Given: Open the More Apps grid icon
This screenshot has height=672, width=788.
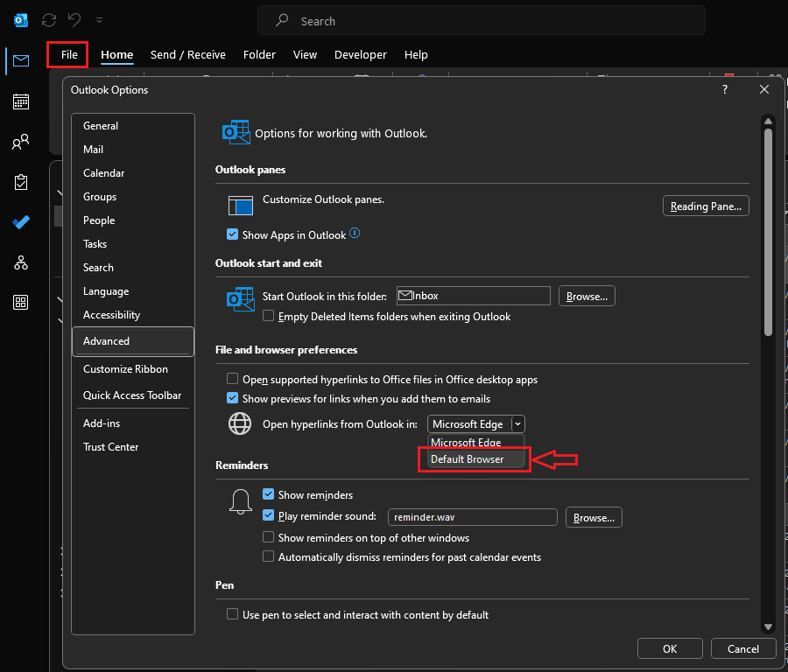Looking at the screenshot, I should (x=21, y=303).
